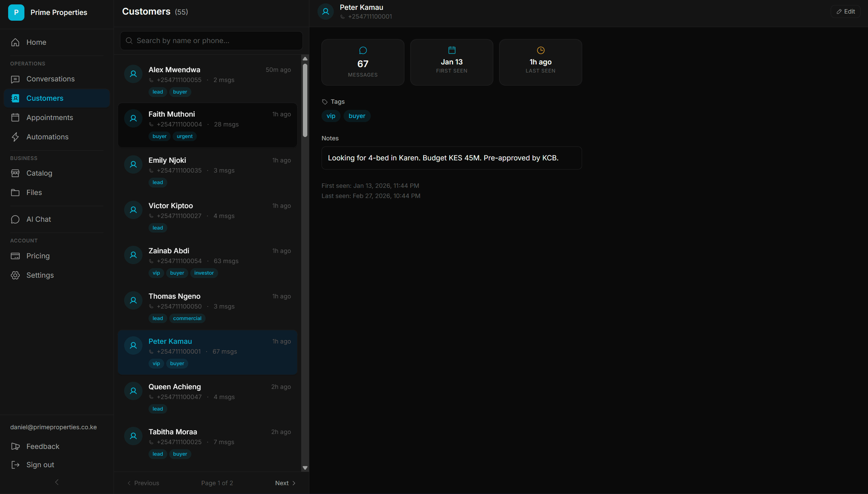Click the Prime Properties logo icon
The image size is (868, 494).
click(x=16, y=13)
